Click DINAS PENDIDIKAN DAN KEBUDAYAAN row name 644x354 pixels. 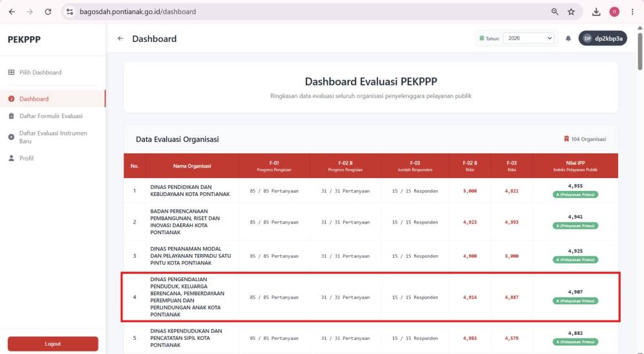point(190,191)
